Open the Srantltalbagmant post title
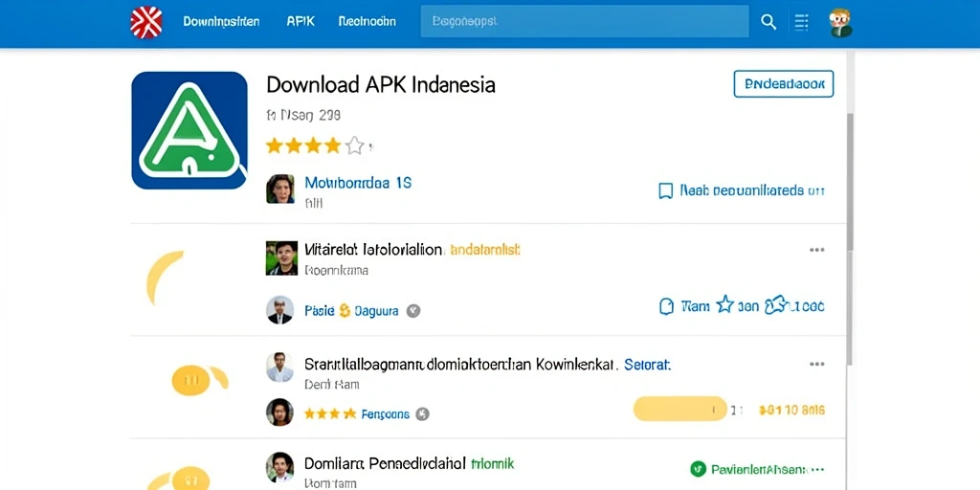The height and width of the screenshot is (490, 980). pos(461,365)
